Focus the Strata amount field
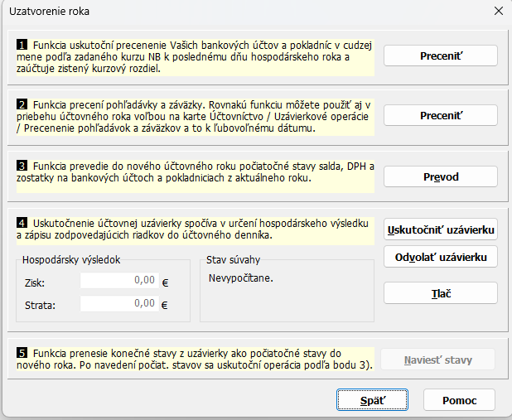 (118, 304)
